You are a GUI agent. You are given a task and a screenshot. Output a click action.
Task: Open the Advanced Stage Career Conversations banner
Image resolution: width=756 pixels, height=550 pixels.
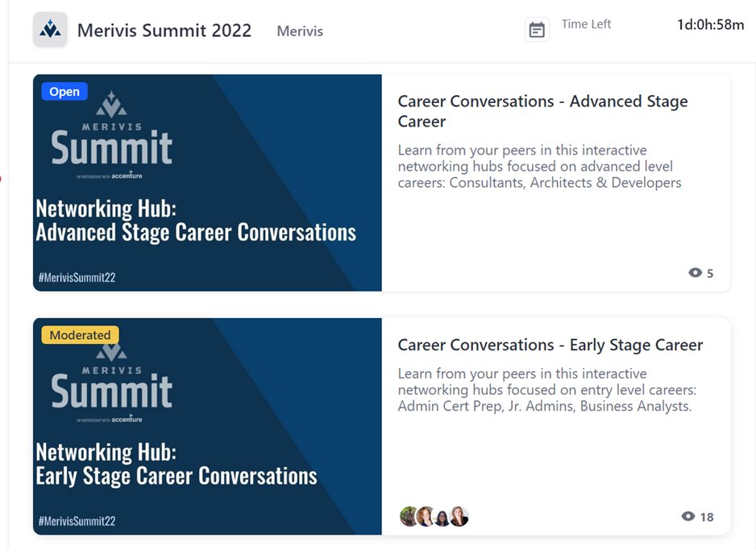(207, 183)
